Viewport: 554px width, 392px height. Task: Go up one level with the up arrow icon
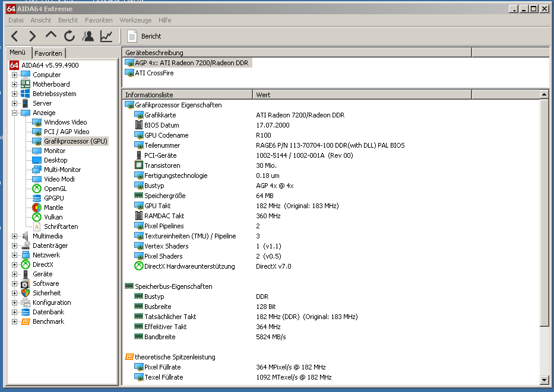click(x=51, y=35)
